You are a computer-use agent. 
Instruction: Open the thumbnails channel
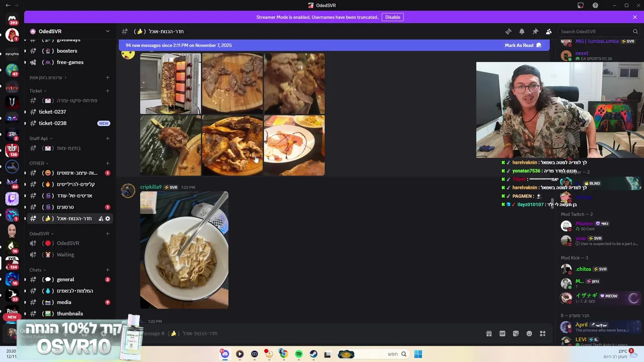69,314
